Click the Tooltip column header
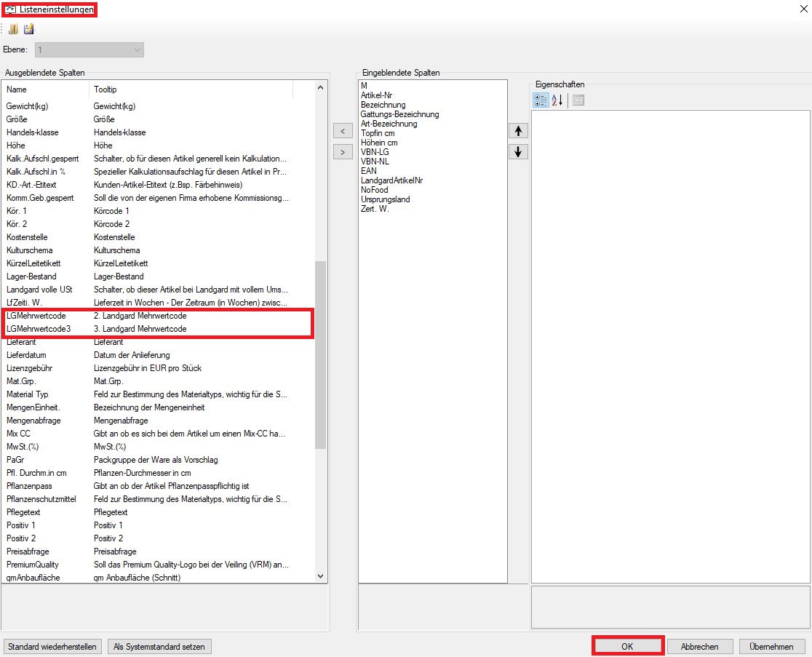 click(191, 89)
